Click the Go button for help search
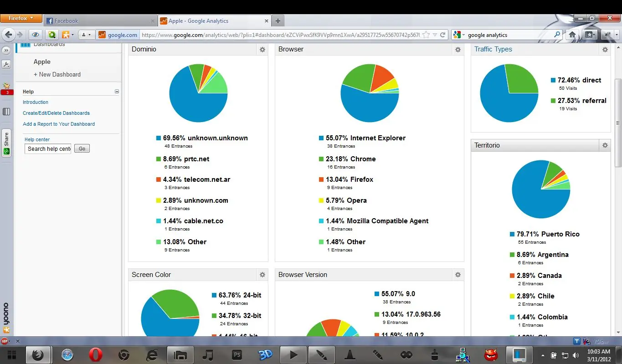Image resolution: width=622 pixels, height=364 pixels. tap(82, 149)
